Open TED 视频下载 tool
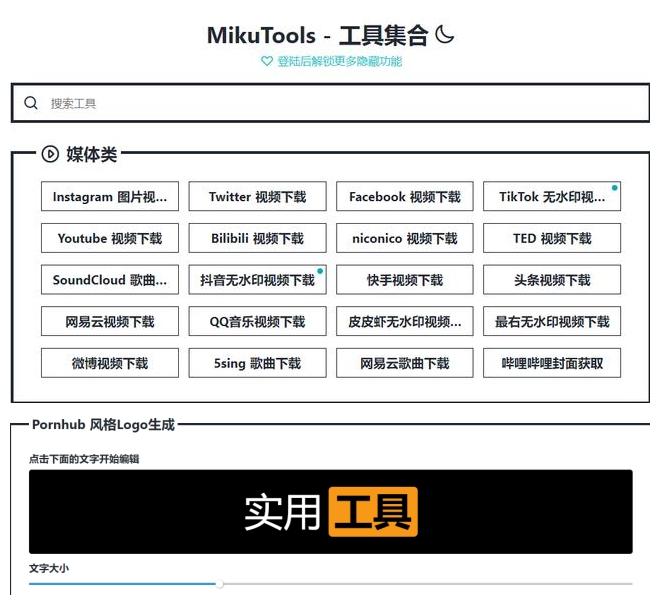 (552, 238)
